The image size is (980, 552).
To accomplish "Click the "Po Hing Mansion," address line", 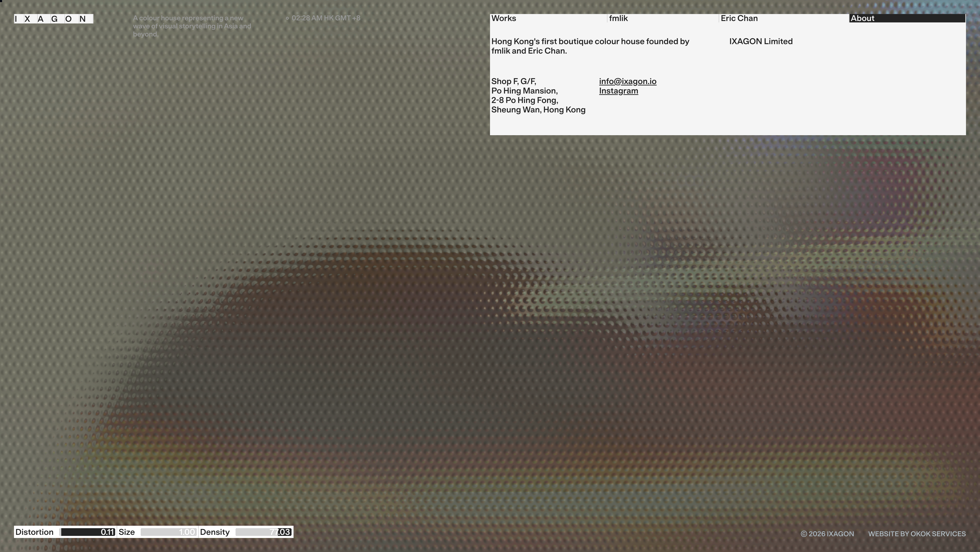I will pos(524,91).
